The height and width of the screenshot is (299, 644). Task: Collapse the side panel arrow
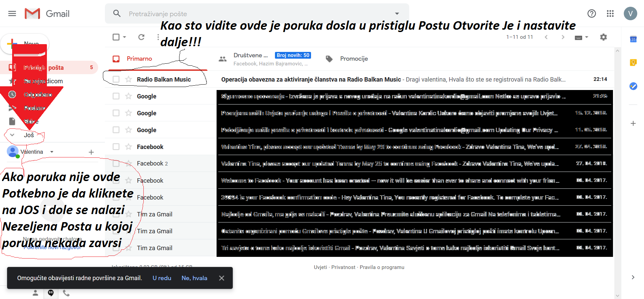[x=633, y=277]
